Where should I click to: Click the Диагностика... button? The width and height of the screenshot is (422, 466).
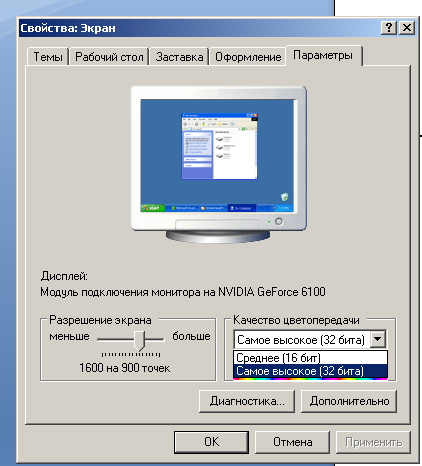(247, 401)
